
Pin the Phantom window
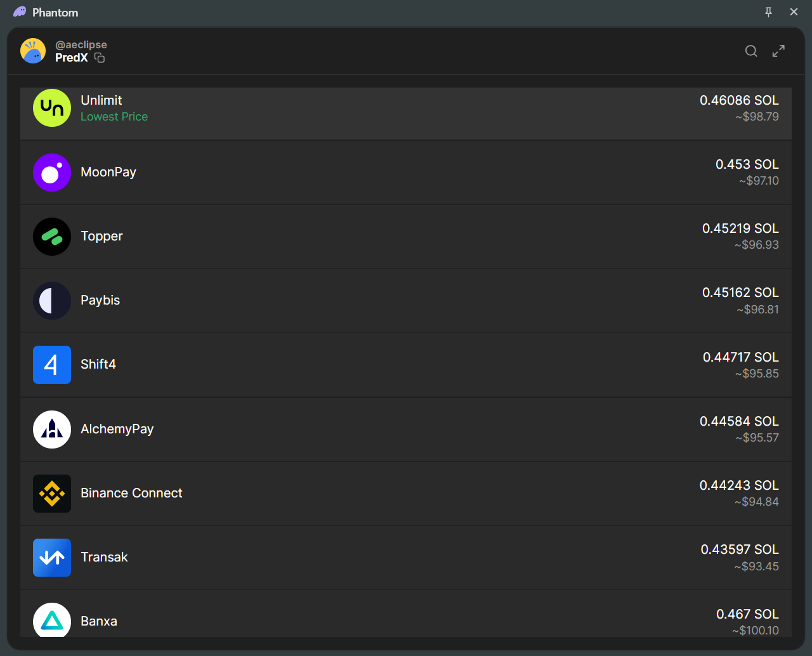point(768,12)
